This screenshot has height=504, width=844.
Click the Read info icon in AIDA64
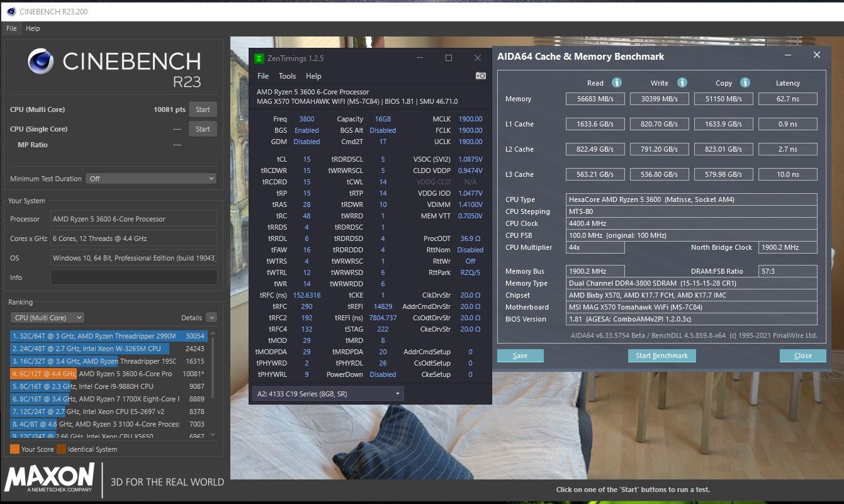[617, 82]
